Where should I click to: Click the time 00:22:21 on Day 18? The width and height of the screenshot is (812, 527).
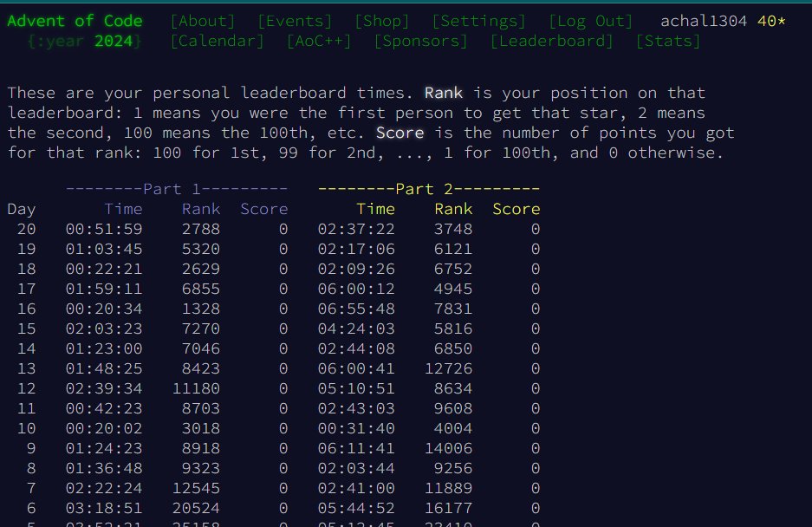(104, 269)
